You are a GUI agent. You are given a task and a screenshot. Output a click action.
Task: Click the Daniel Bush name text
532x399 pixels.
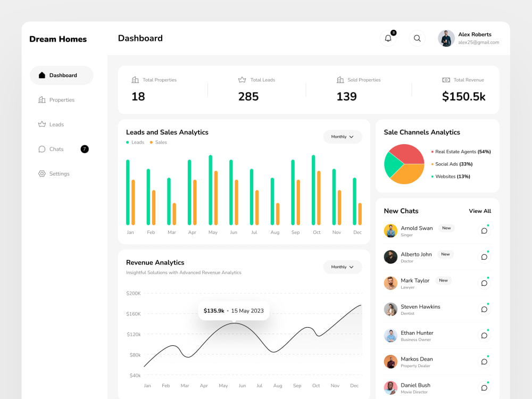click(x=415, y=385)
